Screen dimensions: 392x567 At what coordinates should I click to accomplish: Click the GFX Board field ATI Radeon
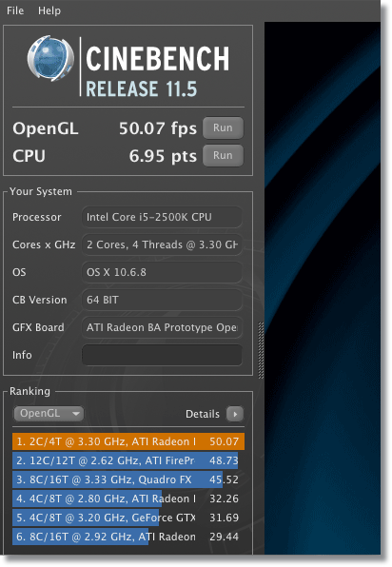click(x=162, y=327)
